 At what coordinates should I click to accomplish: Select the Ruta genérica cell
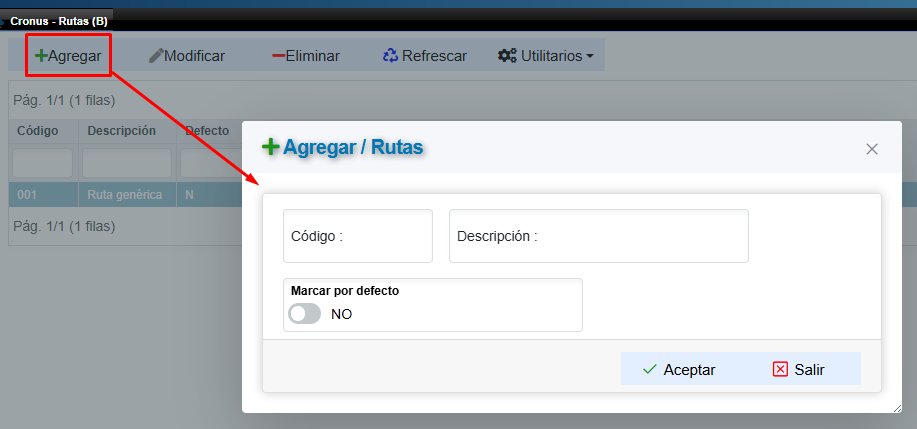pos(125,195)
